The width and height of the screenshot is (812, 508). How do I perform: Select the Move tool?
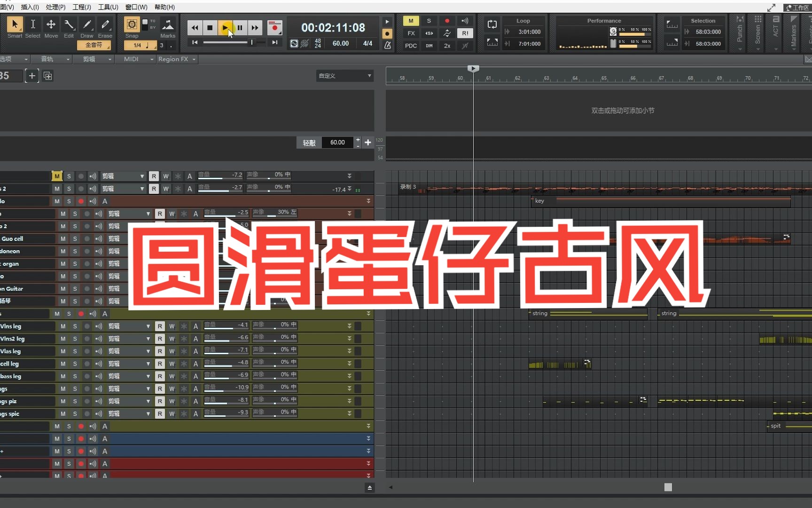51,27
